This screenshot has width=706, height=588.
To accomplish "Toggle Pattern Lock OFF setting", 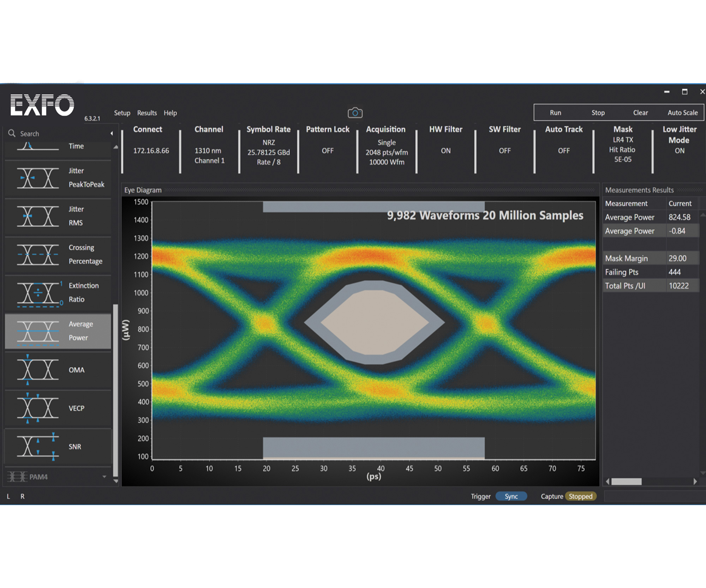I will pos(328,151).
